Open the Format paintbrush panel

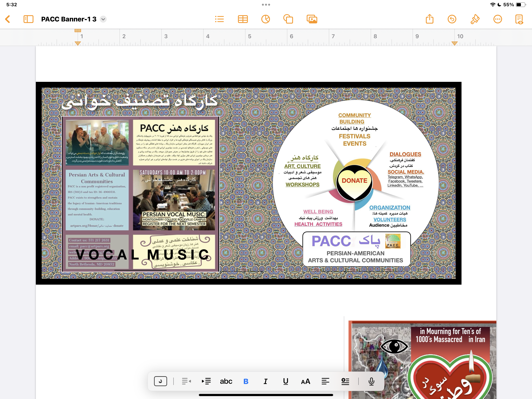475,19
